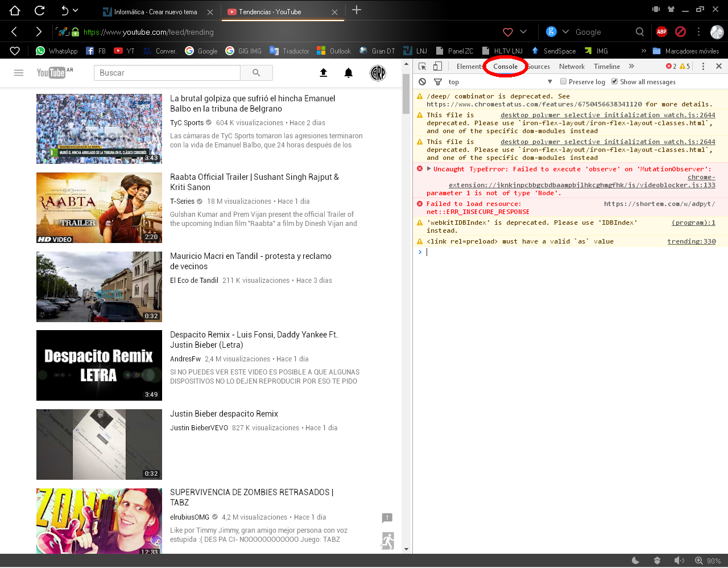Viewport: 728px width, 568px height.
Task: Open the SendSpace bookmark
Action: [553, 51]
